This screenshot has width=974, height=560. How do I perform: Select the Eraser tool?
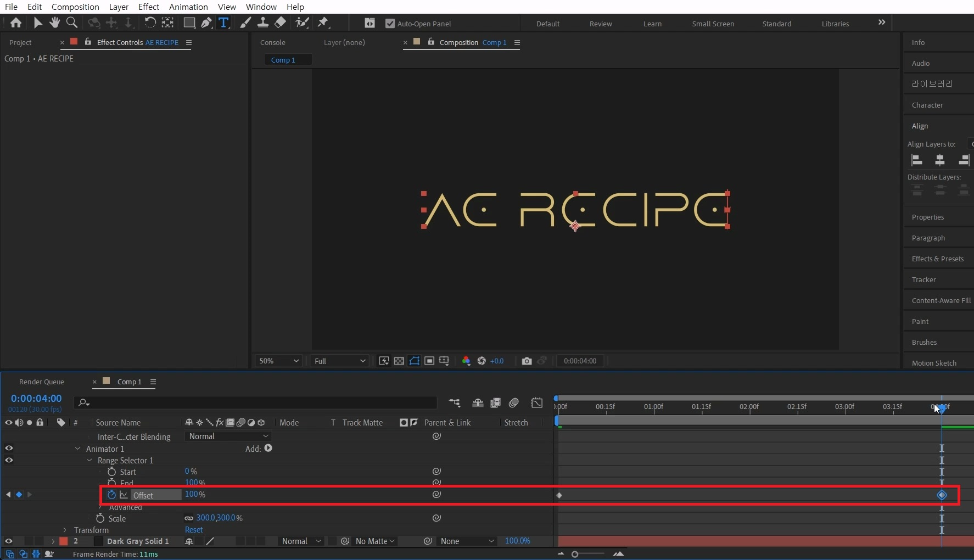pyautogui.click(x=280, y=23)
